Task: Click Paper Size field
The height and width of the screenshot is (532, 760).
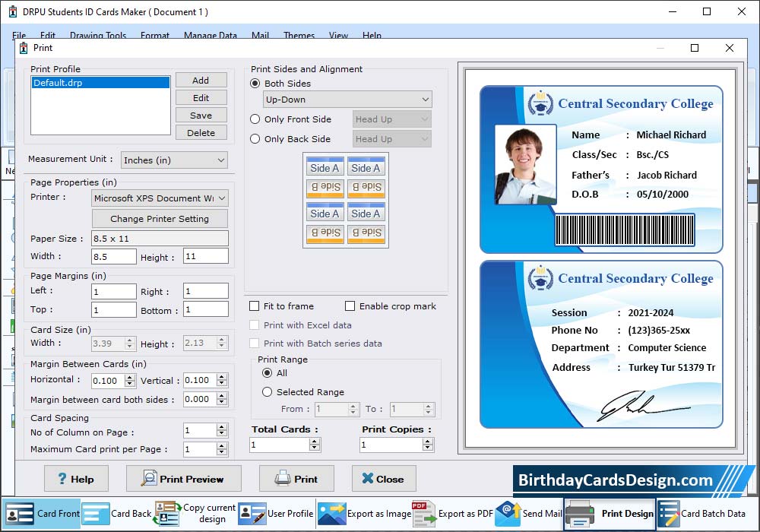Action: tap(160, 239)
